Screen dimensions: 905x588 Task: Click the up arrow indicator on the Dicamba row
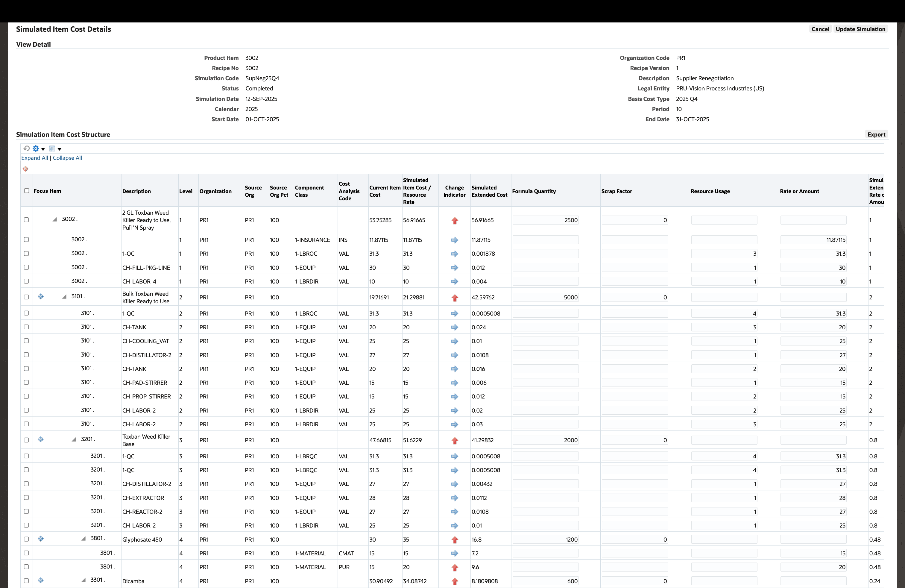pos(455,582)
